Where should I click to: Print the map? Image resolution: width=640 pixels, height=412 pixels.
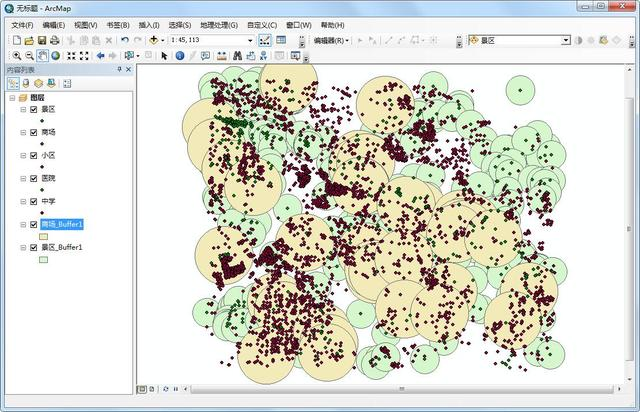click(x=54, y=40)
